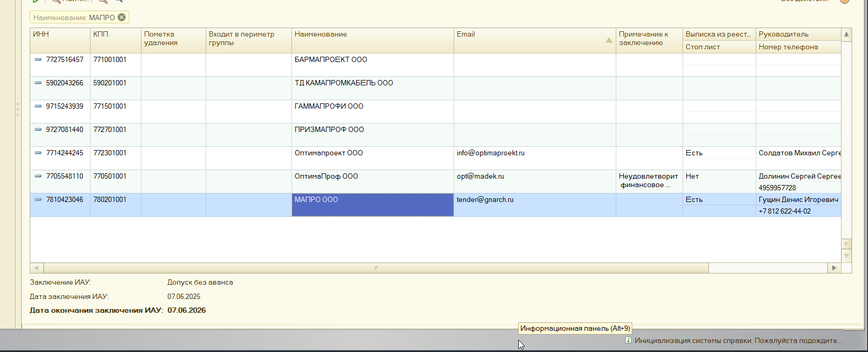Click the email tender@gnarch.ru
The image size is (868, 352).
tap(485, 199)
